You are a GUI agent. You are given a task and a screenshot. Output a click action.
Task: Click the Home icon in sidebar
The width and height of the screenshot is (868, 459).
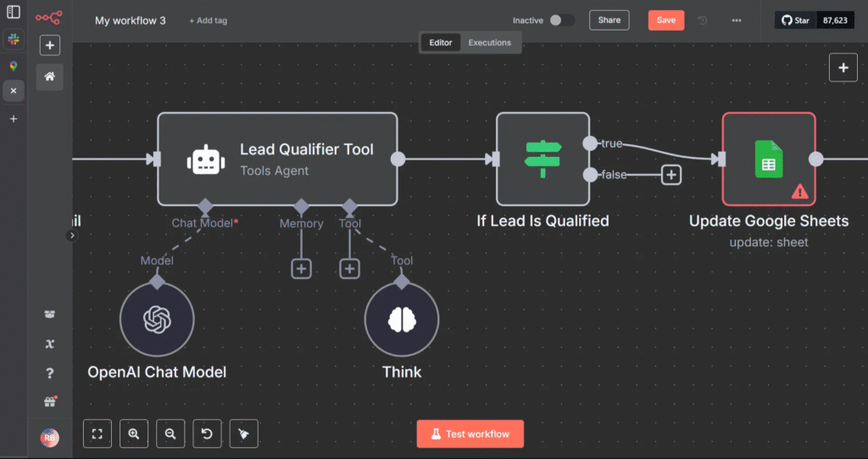tap(49, 77)
